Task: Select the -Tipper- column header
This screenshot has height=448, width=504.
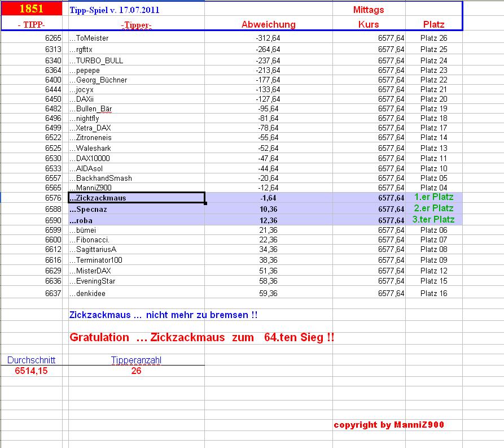Action: coord(135,24)
